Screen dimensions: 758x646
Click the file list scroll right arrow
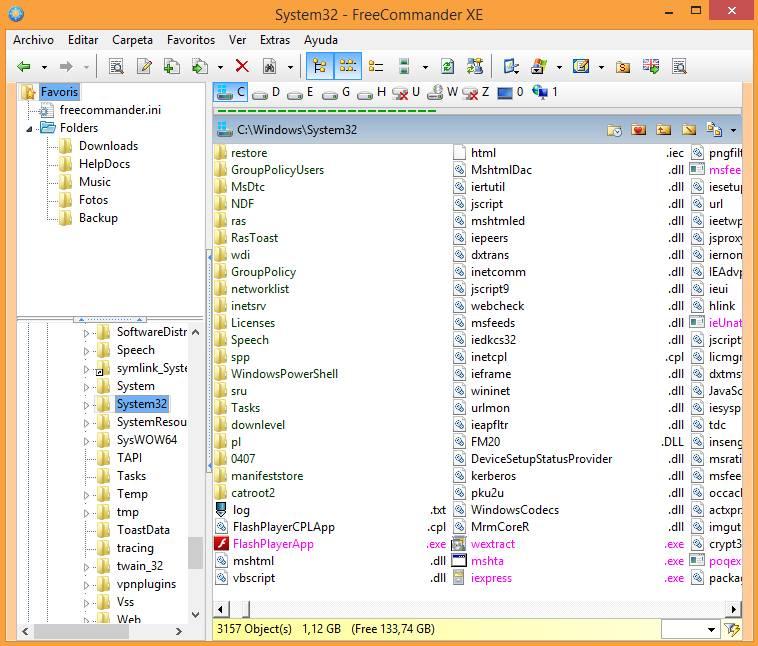click(x=734, y=609)
